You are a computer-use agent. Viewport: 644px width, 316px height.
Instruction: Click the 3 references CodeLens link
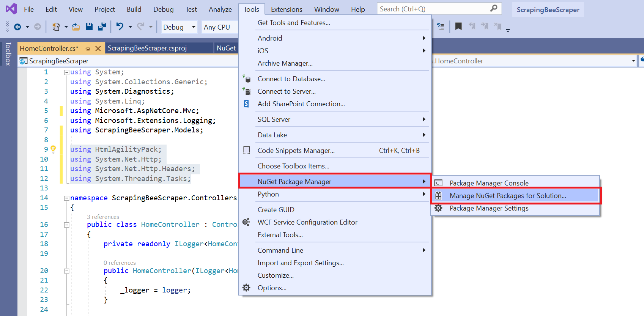coord(103,217)
